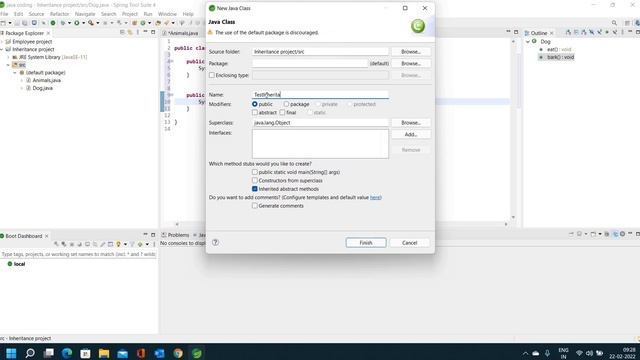
Task: Click the Boot Dashboard filter text box
Action: point(78,254)
